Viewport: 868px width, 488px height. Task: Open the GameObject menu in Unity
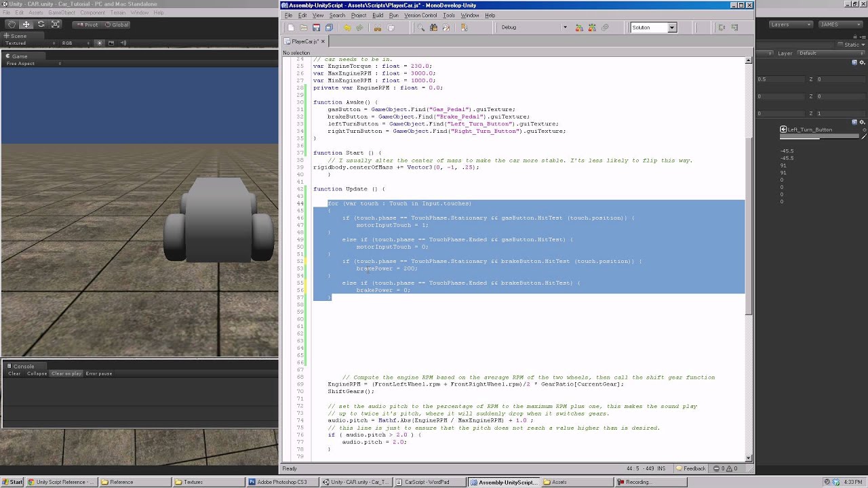coord(62,13)
